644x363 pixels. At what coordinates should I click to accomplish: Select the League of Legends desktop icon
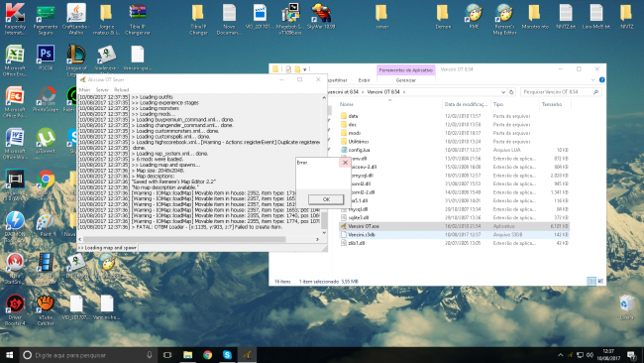[x=76, y=60]
